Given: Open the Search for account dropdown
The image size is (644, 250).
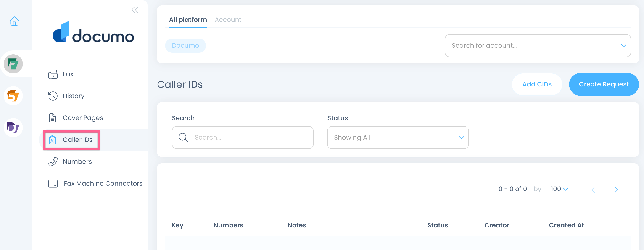Looking at the screenshot, I should click(538, 46).
